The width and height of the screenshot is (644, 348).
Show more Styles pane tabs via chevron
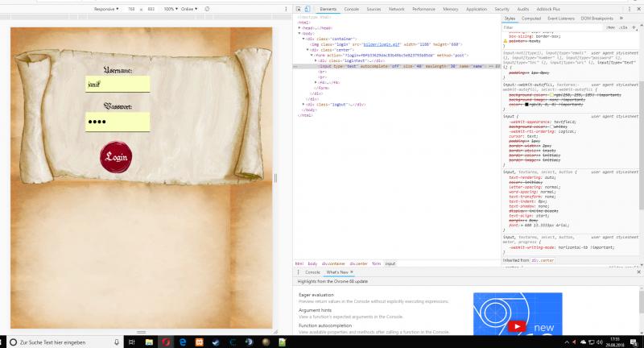point(621,18)
